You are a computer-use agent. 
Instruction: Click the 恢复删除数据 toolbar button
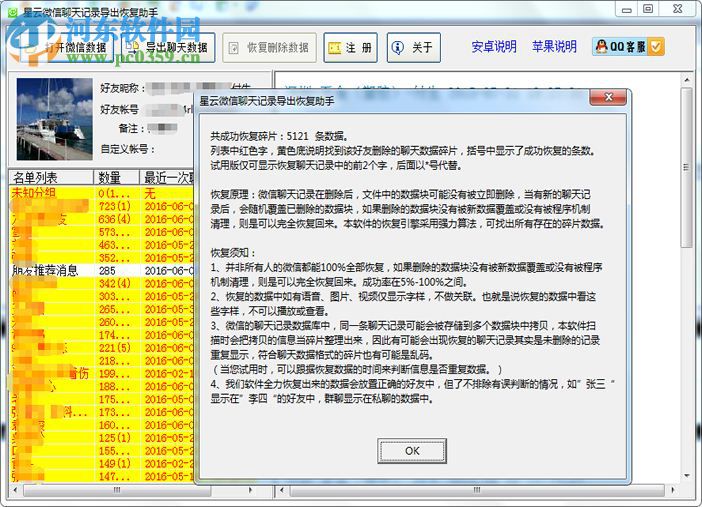coord(270,47)
